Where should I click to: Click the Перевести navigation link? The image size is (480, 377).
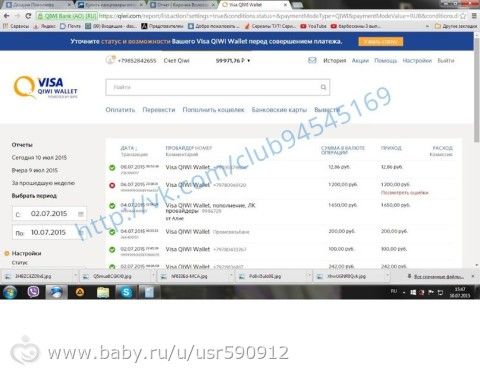[159, 110]
